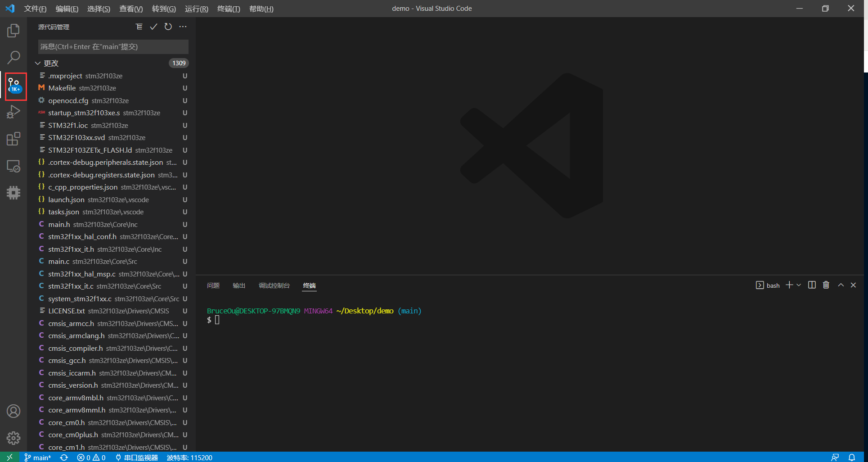Refresh the source control list
Screen dimensions: 868x462
(x=168, y=27)
